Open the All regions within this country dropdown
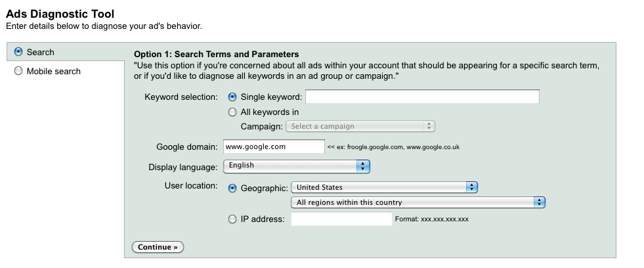This screenshot has height=268, width=644. [x=418, y=202]
